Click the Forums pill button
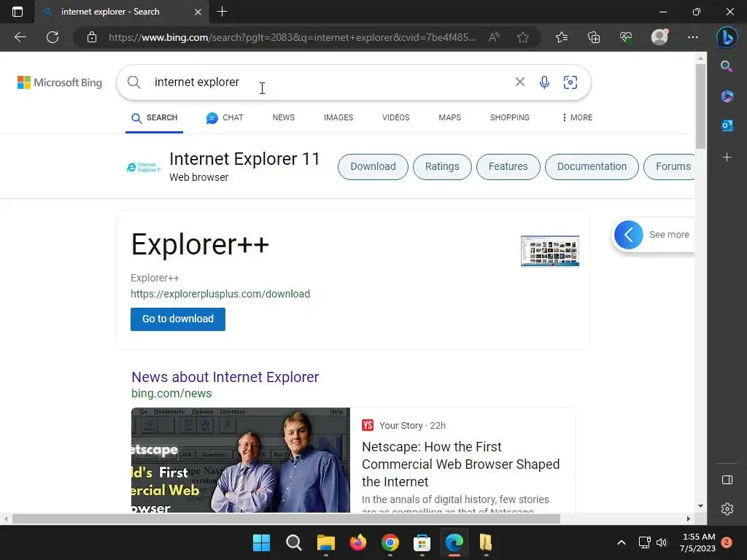Screen dimensions: 747x560 pos(670,167)
